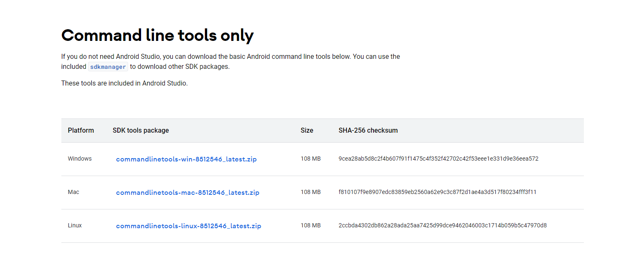644x267 pixels.
Task: Click the 108 MB size in Mac row
Action: pos(311,192)
